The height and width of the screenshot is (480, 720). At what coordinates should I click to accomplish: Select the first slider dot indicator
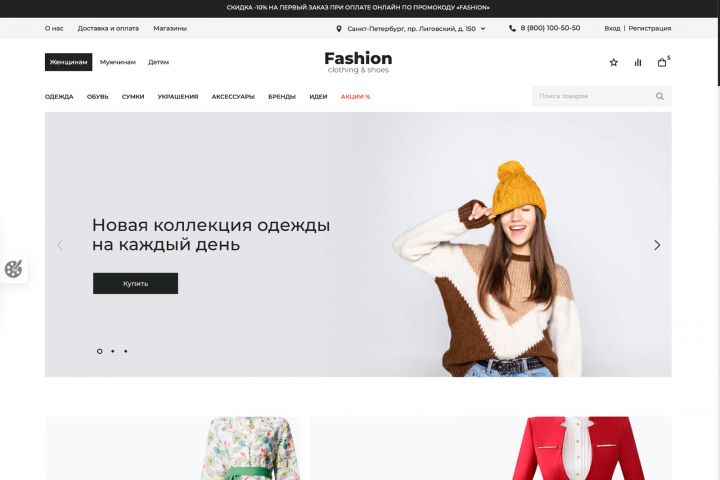tap(99, 351)
